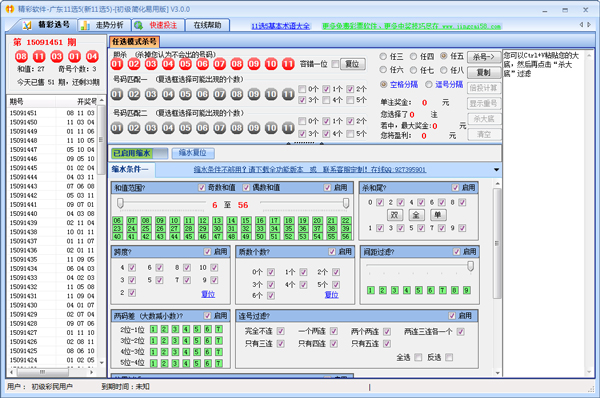Click the filter panel scroll-down arrow
Image resolution: width=600 pixels, height=398 pixels.
click(x=497, y=372)
